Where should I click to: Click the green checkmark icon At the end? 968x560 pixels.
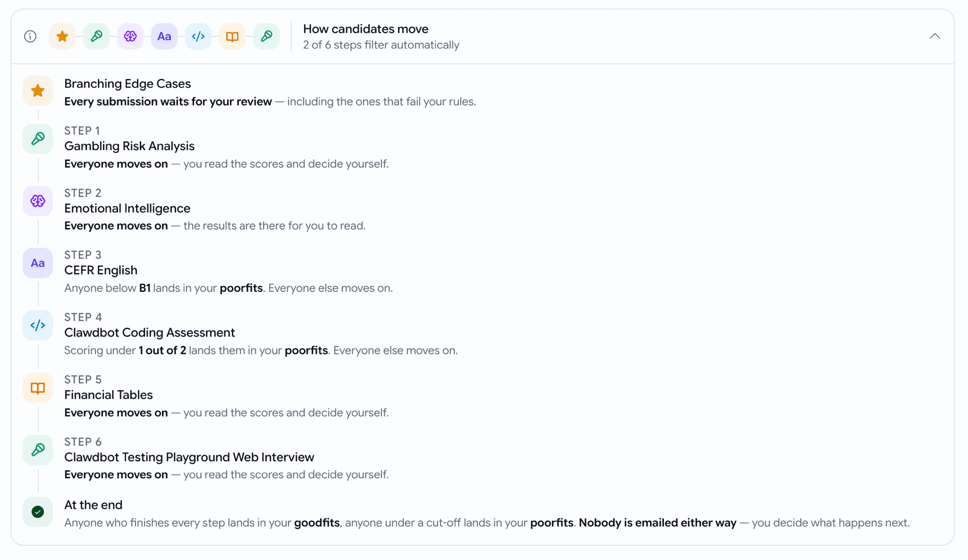38,512
